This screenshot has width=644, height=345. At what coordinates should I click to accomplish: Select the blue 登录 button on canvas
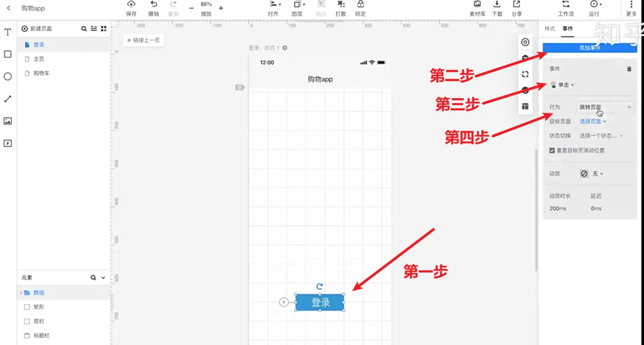coord(320,302)
